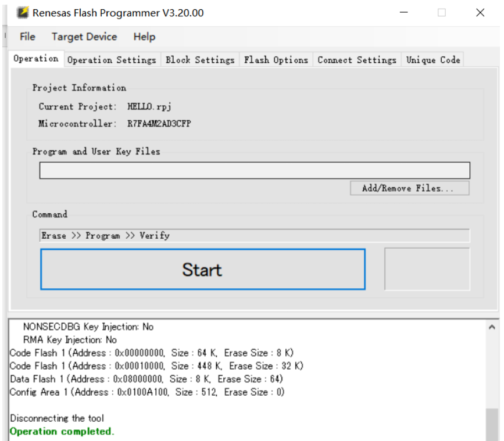
Task: Select the Operation tab
Action: 36,59
